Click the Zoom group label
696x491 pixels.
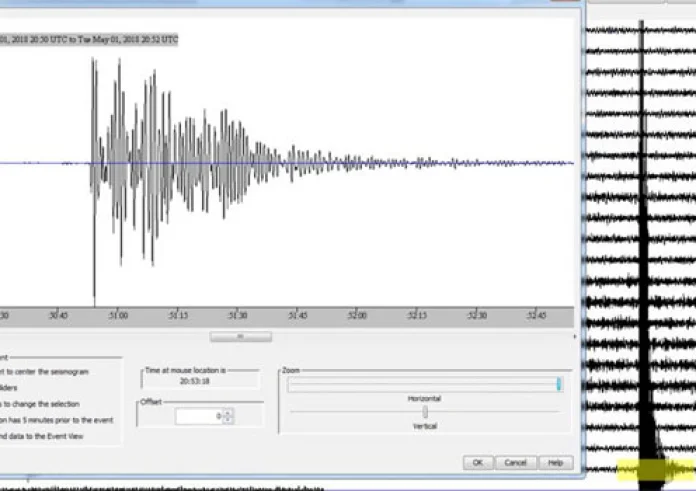point(291,370)
